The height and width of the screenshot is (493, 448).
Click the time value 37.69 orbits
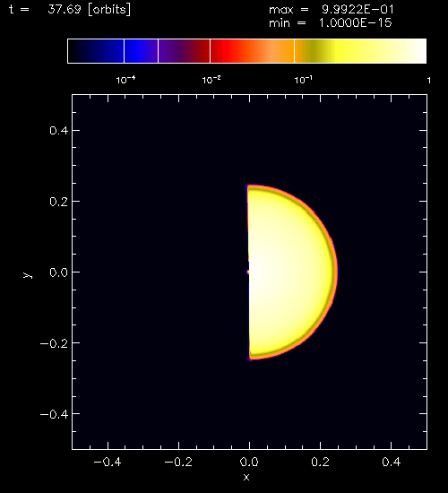coord(89,10)
